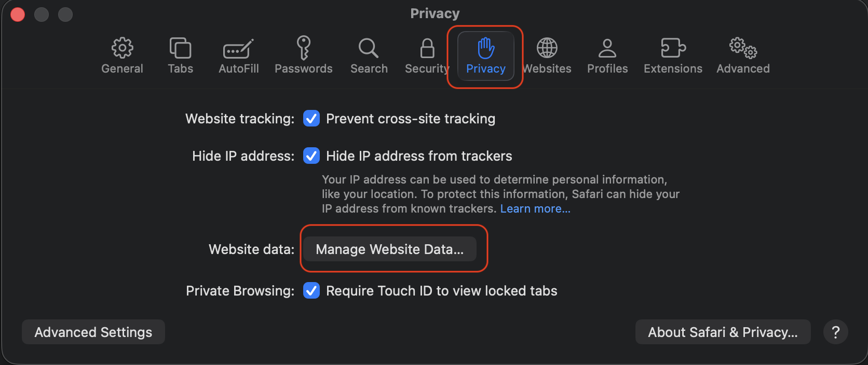Open the AutoFill settings pane

point(238,49)
